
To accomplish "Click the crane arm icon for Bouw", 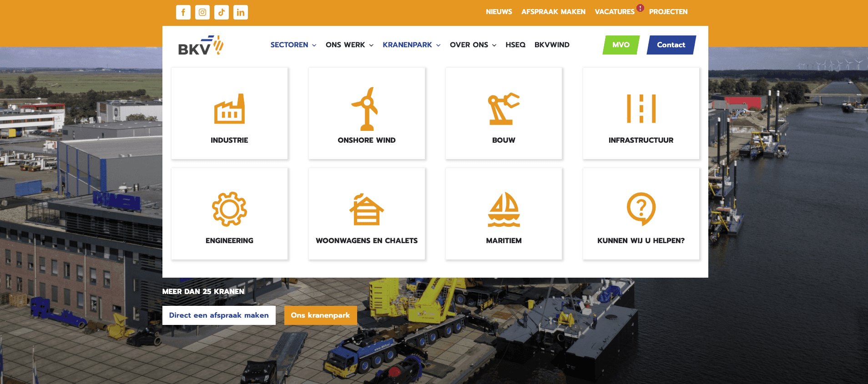I will click(x=504, y=109).
